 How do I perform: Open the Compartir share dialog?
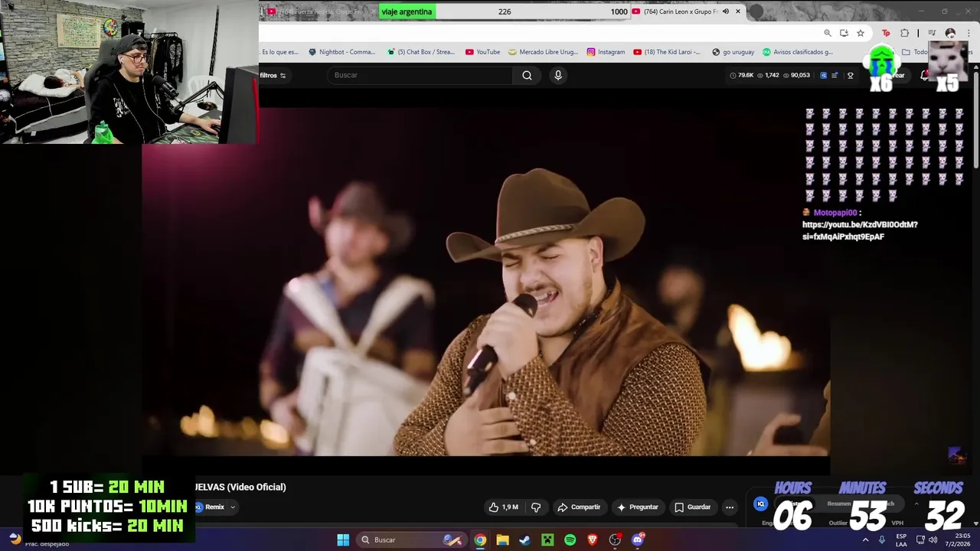pos(579,507)
